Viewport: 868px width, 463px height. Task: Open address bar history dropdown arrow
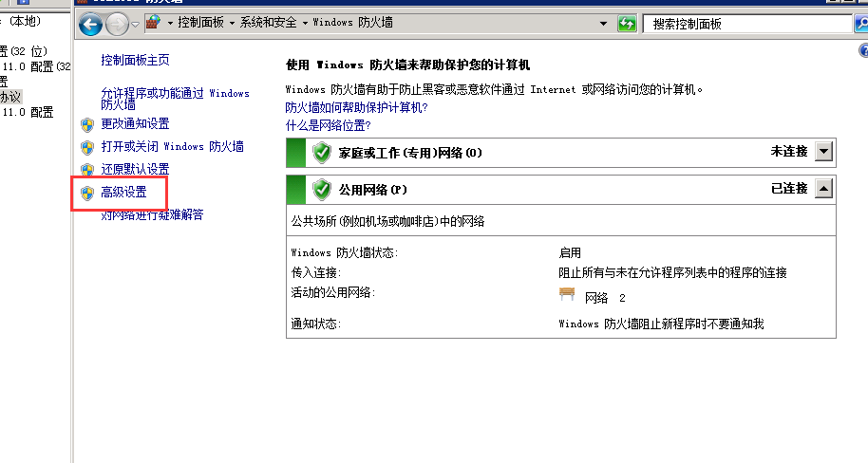point(603,24)
